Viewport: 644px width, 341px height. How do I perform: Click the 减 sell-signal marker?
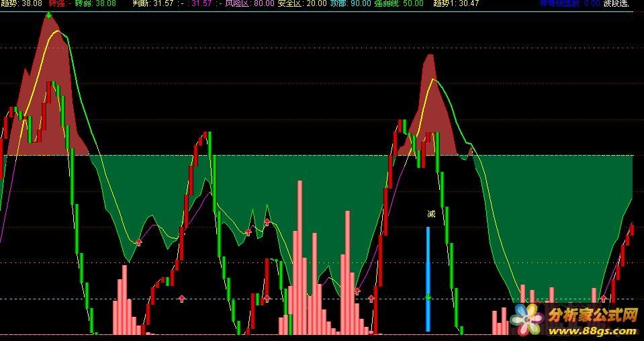[x=431, y=213]
